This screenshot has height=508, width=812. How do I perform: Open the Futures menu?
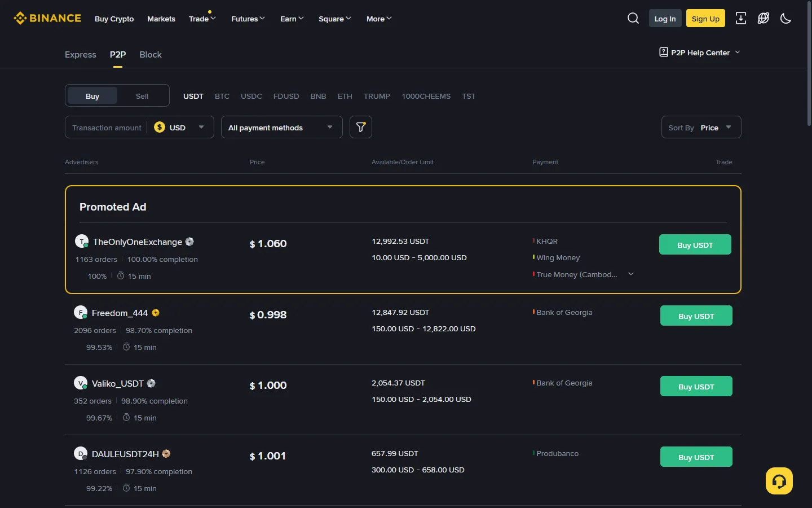tap(248, 19)
